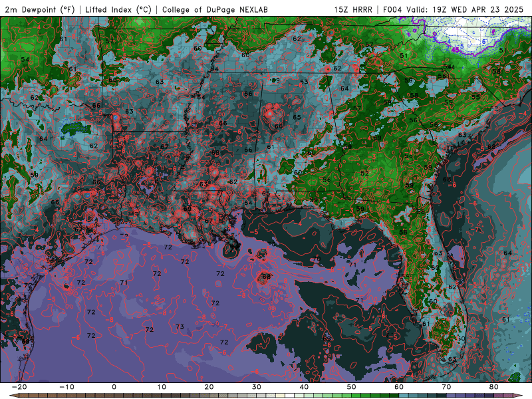Screen dimensions: 532x399
Task: Click the 30 label on the color scale
Action: [257, 387]
